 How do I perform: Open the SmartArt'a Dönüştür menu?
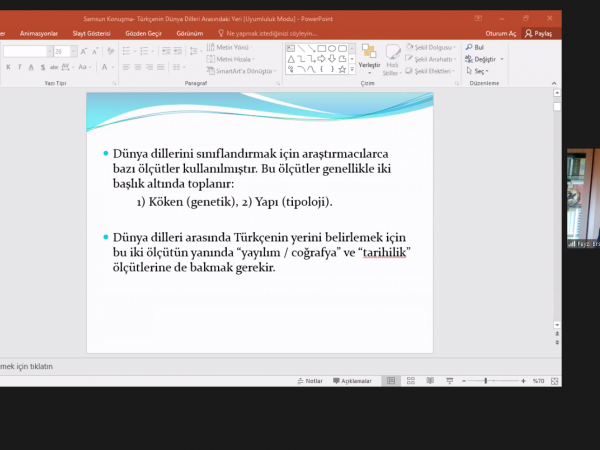point(241,71)
